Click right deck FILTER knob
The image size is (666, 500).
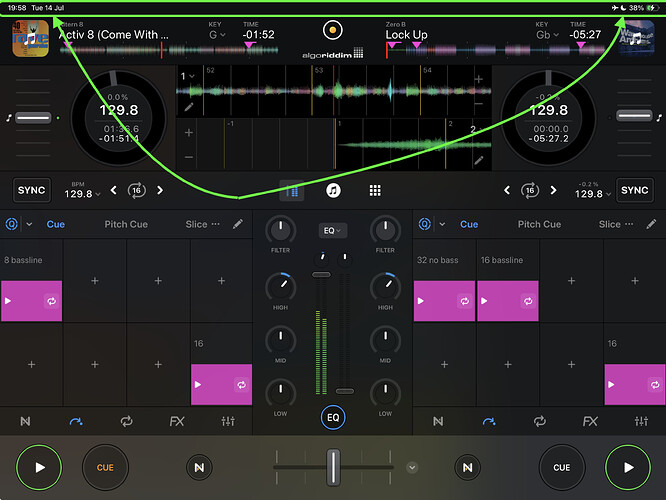pyautogui.click(x=385, y=230)
